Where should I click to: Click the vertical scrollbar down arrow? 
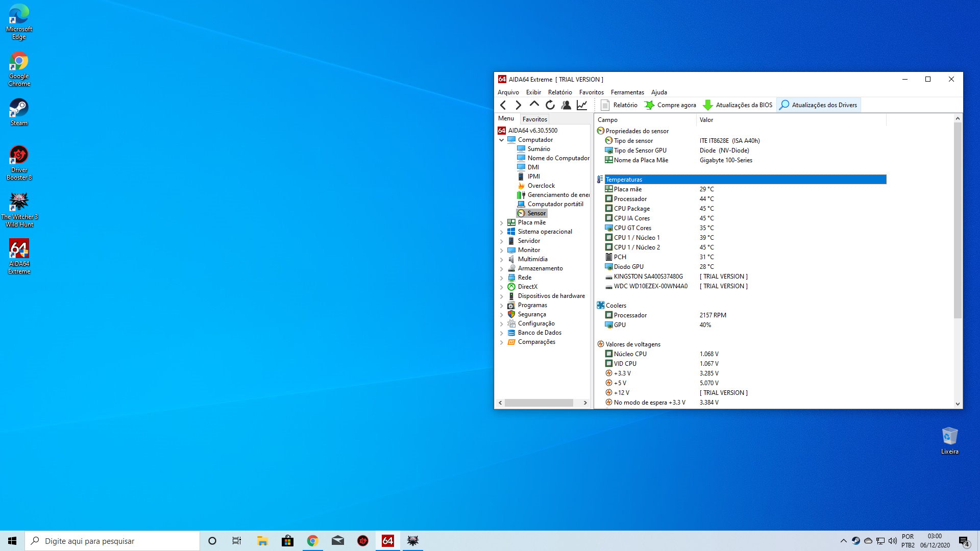(x=958, y=404)
